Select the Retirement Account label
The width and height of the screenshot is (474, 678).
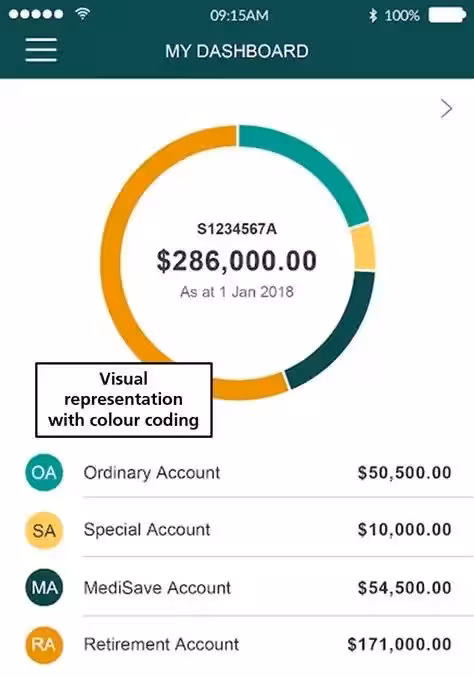(161, 644)
